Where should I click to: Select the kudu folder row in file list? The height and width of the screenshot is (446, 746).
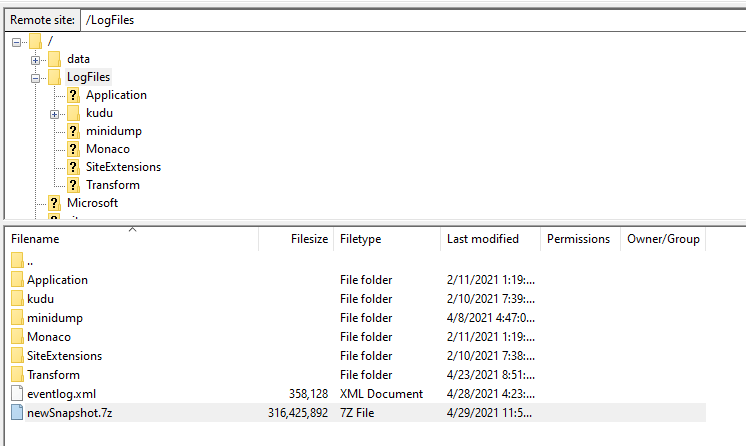[x=41, y=299]
